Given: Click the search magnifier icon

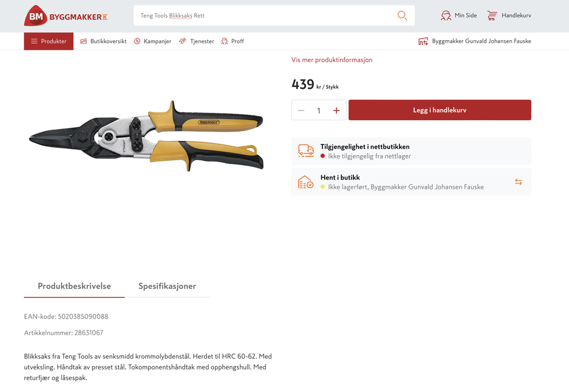Looking at the screenshot, I should pos(402,15).
